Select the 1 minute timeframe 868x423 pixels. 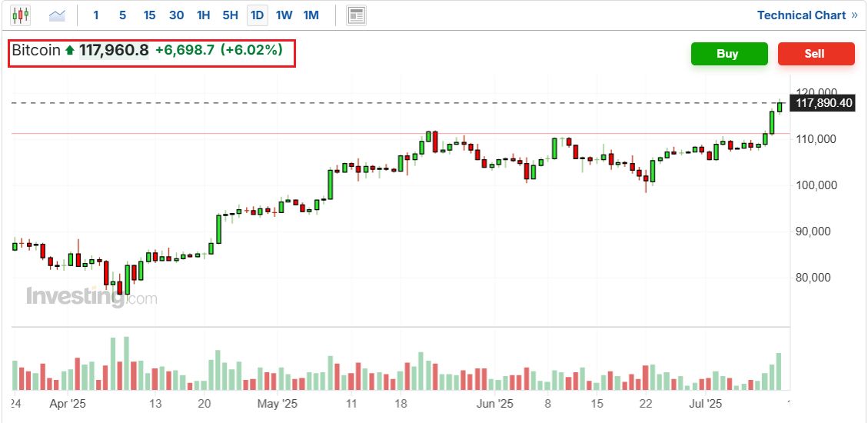click(x=96, y=15)
